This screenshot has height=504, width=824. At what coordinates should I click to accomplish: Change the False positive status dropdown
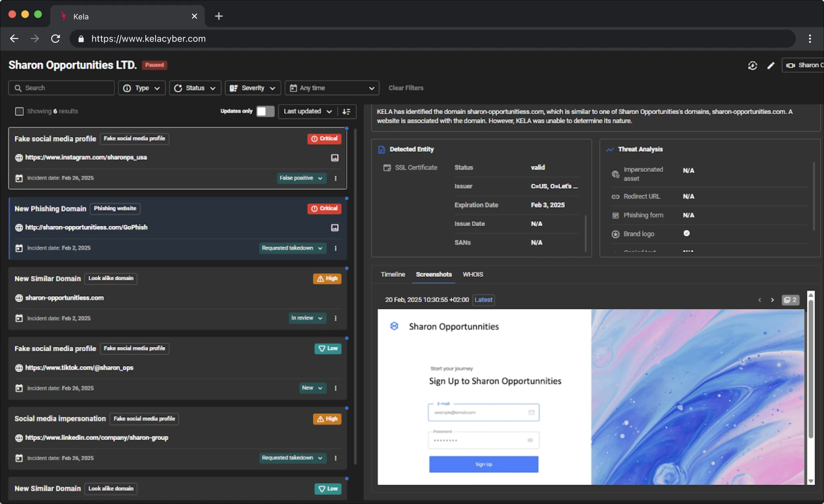[x=301, y=178]
